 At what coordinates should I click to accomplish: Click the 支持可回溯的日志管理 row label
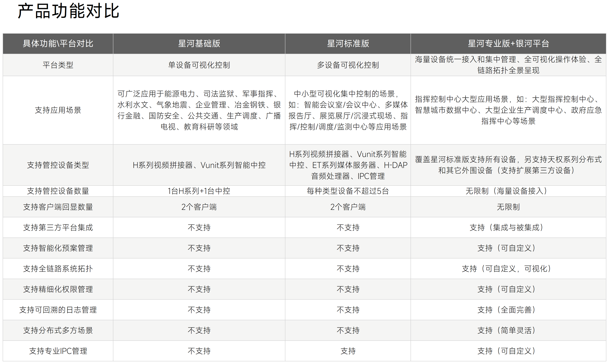[58, 310]
